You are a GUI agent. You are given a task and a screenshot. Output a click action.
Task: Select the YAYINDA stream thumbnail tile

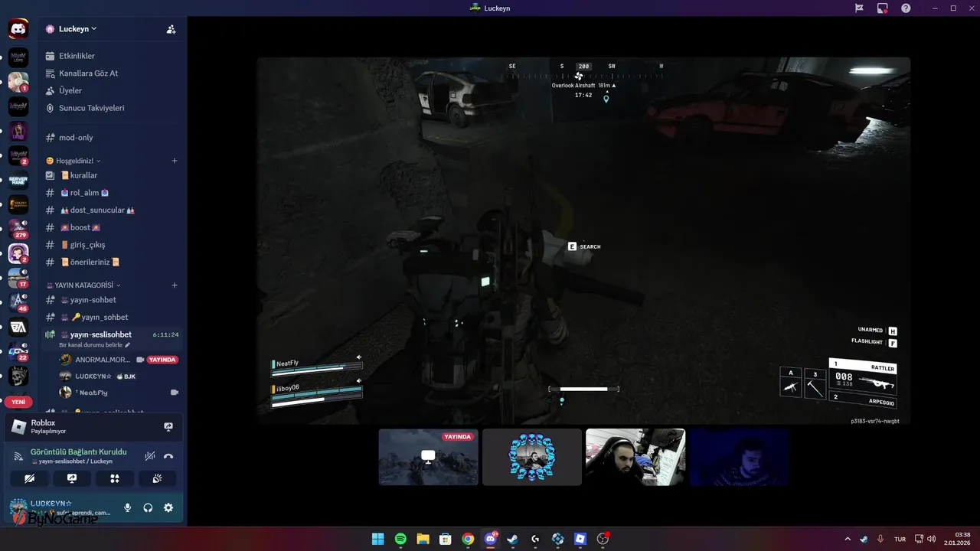(428, 457)
